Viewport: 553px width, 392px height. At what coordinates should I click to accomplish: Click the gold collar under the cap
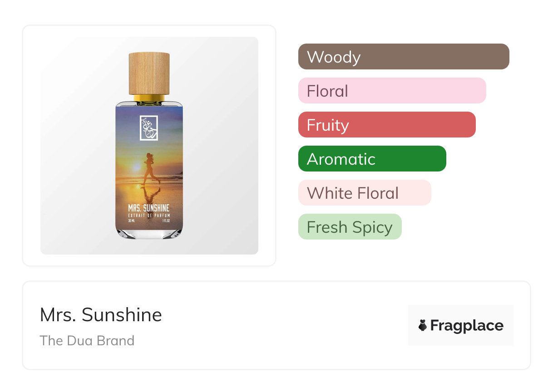point(149,98)
